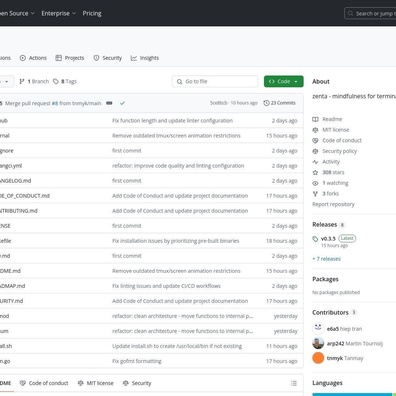
Task: Open the 23 Commits history
Action: tap(279, 103)
